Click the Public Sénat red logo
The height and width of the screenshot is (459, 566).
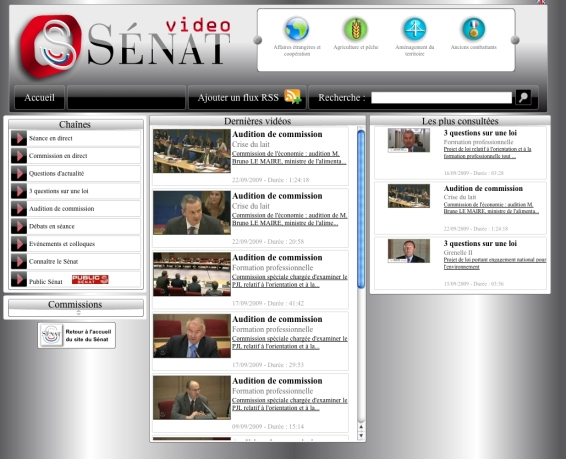pos(90,279)
